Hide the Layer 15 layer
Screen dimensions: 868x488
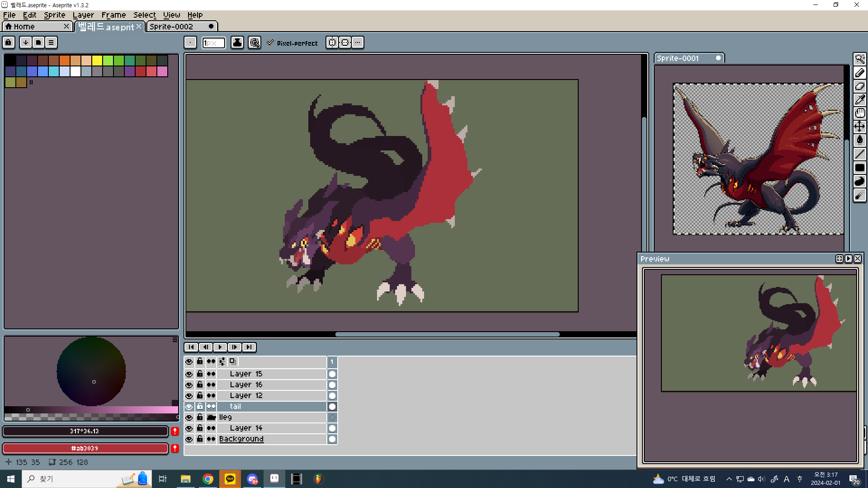point(189,374)
